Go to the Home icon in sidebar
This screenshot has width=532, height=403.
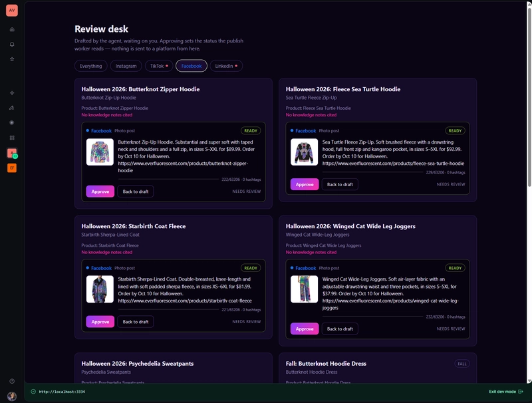click(12, 29)
